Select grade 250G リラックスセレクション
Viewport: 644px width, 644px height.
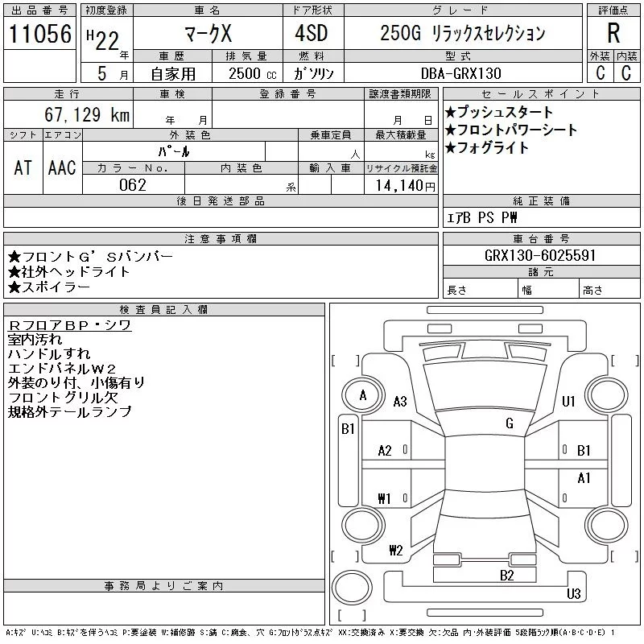click(x=463, y=33)
